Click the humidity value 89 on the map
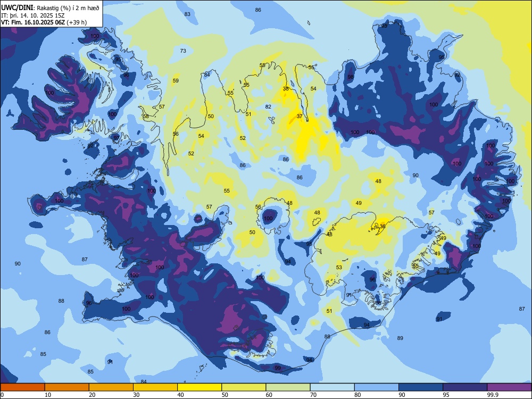532x399 pixels. point(401,338)
